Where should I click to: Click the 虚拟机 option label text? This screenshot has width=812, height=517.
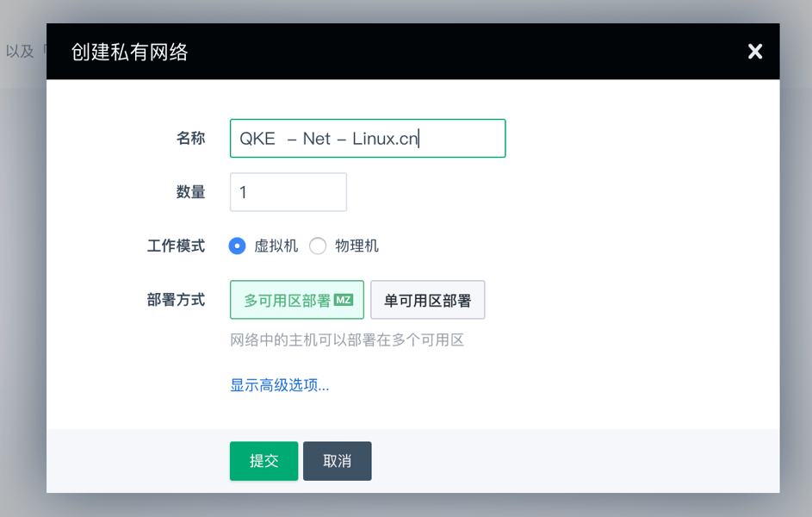[276, 246]
